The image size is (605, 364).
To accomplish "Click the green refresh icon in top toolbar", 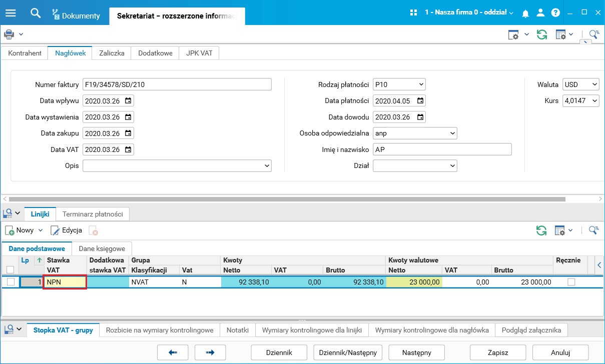I will click(541, 34).
